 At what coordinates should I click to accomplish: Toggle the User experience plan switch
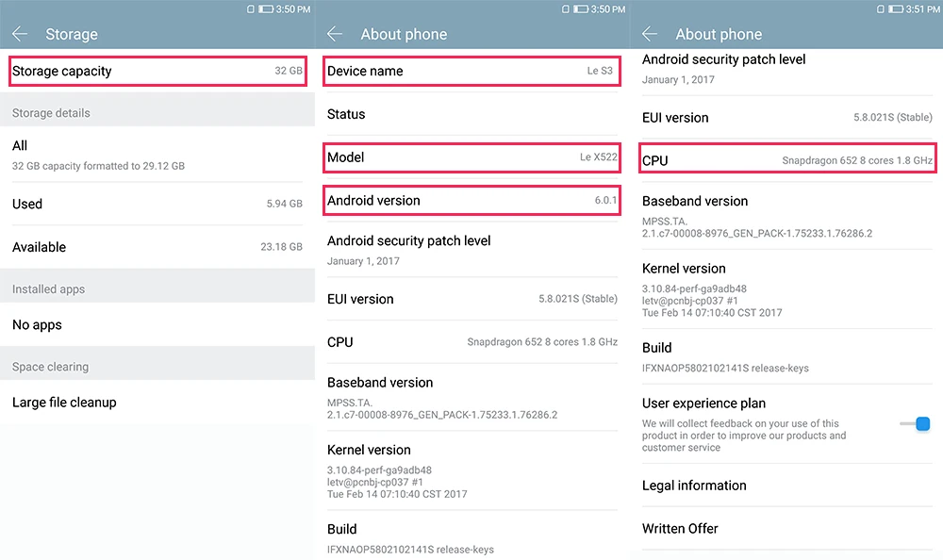click(916, 424)
